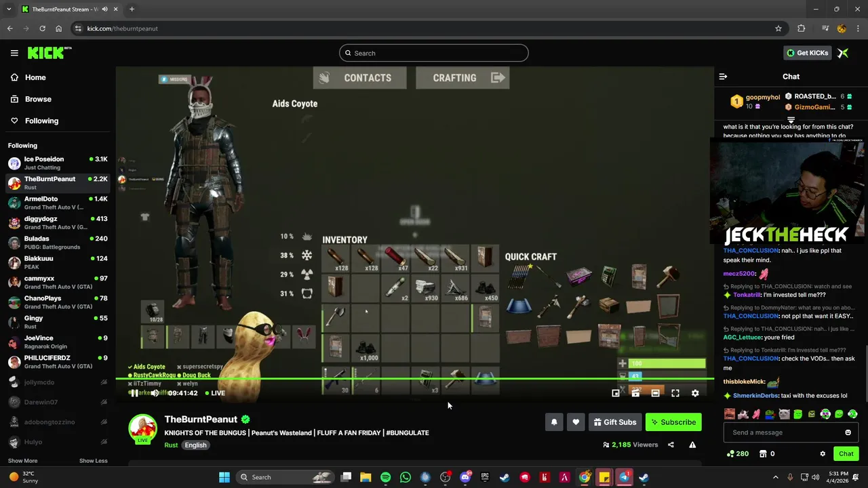Open Ice Poseidon's channel from Following list
The height and width of the screenshot is (488, 868).
[x=58, y=163]
